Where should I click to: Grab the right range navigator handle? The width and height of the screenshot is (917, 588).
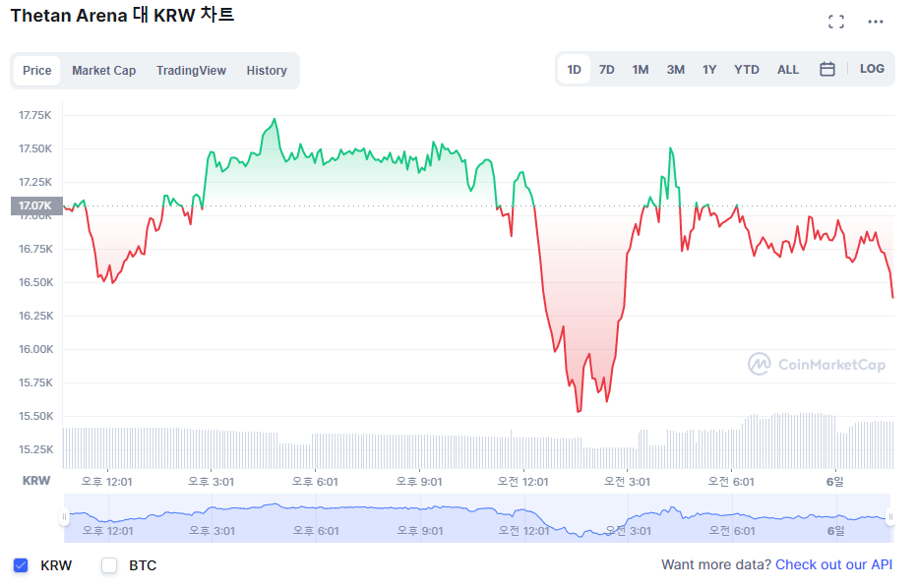pos(890,516)
